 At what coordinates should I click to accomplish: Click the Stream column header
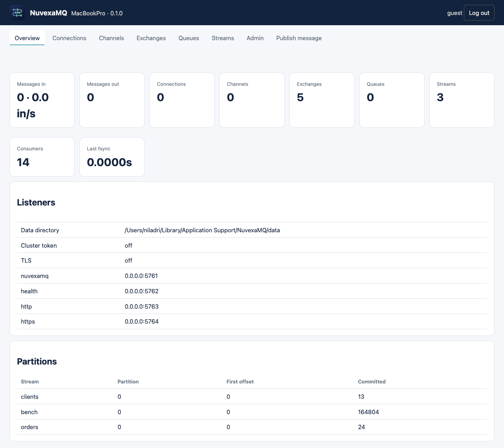[x=30, y=382]
